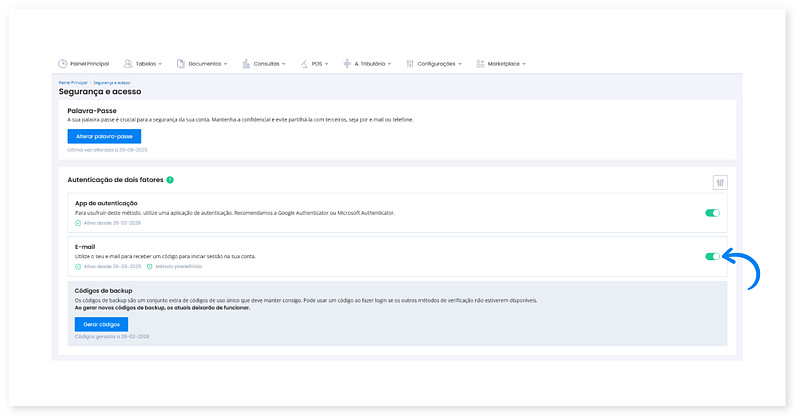800x420 pixels.
Task: Follow the Painel Principal breadcrumb link
Action: [73, 83]
